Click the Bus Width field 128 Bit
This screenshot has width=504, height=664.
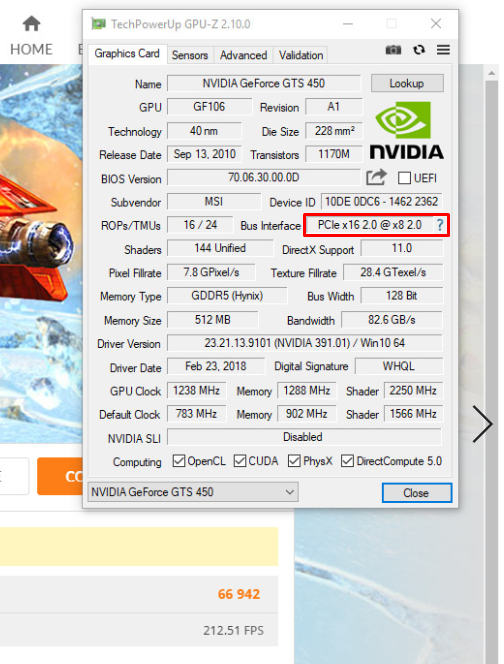point(402,296)
